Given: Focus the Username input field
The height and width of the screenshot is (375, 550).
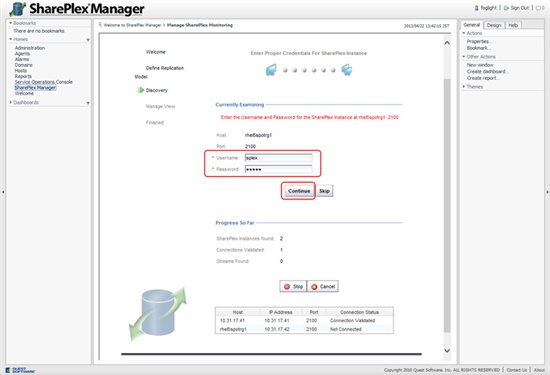Looking at the screenshot, I should [279, 158].
